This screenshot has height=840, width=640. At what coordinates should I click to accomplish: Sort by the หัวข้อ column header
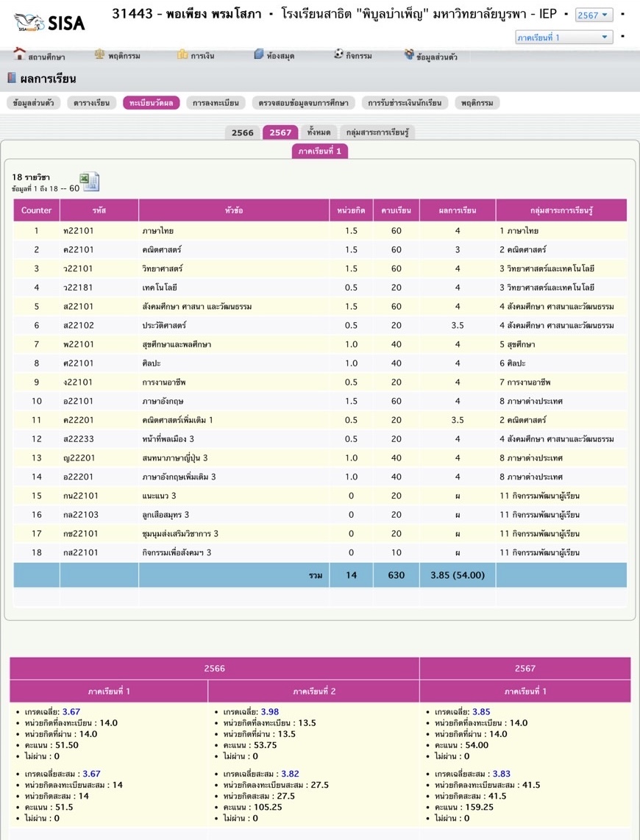234,210
